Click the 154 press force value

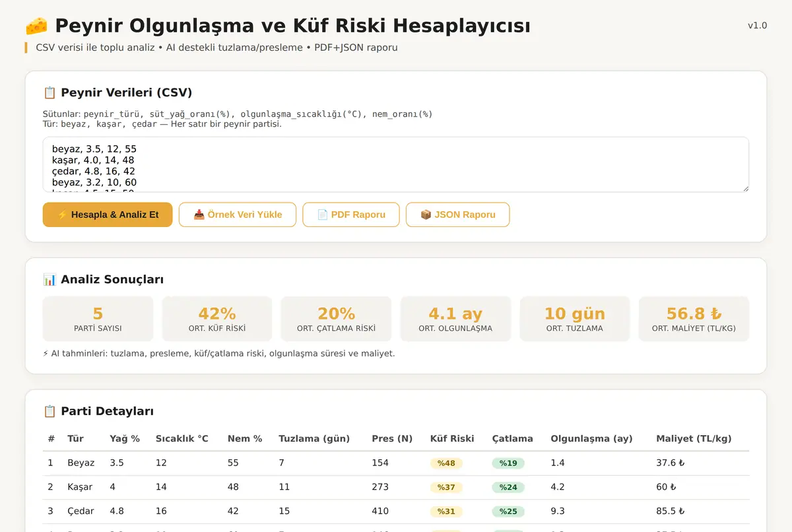[x=380, y=463]
